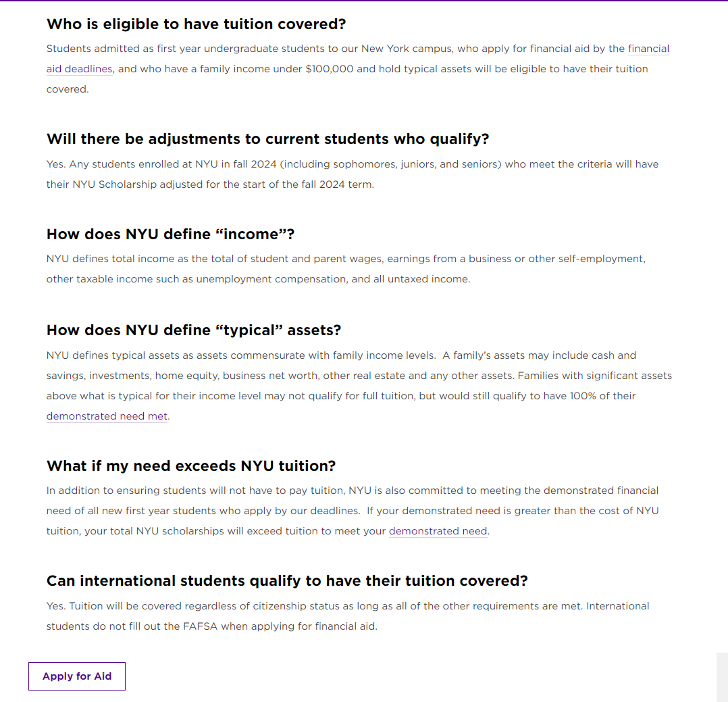The height and width of the screenshot is (702, 728).
Task: Click the demonstrated need met link
Action: click(x=106, y=416)
